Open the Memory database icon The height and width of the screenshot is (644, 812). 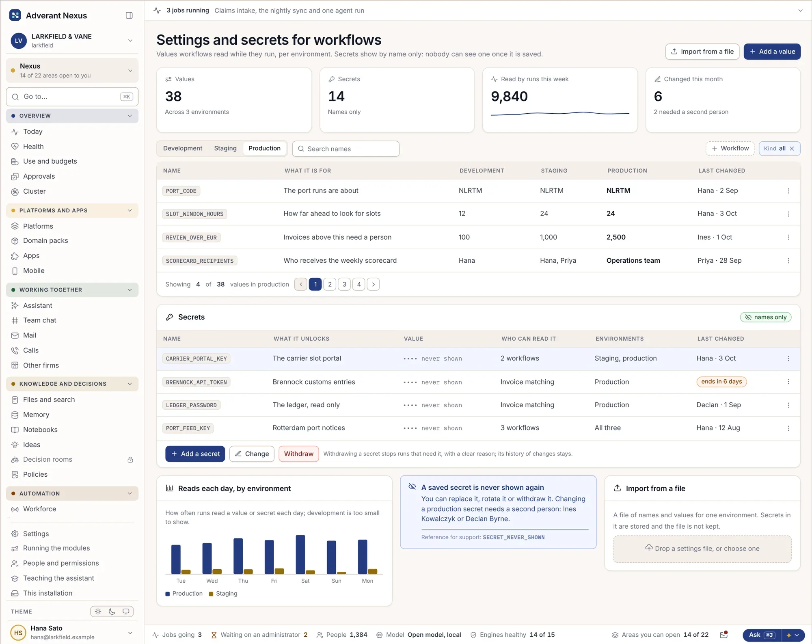click(15, 415)
